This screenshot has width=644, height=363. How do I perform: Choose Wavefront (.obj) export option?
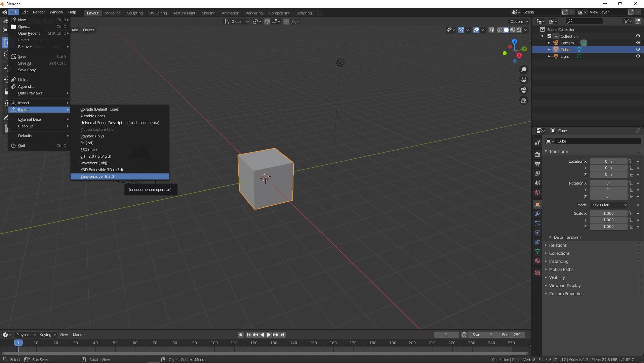(120, 163)
